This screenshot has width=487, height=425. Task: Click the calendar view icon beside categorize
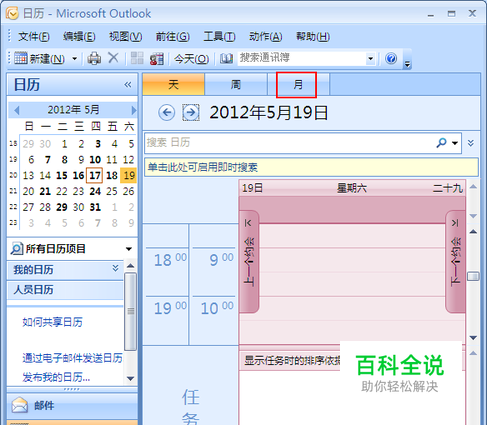click(x=157, y=59)
